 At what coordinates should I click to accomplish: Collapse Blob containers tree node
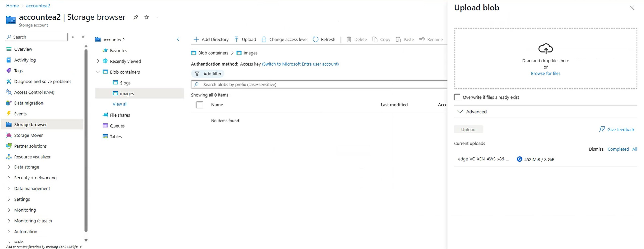coord(98,72)
